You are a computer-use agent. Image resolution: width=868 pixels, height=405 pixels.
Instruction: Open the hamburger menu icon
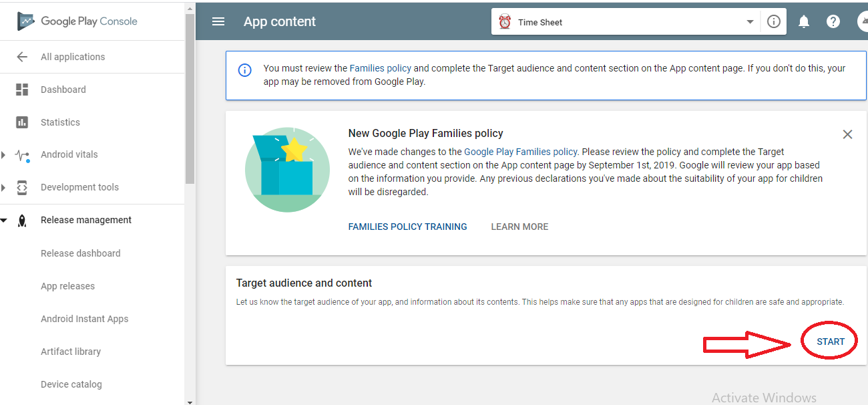point(218,21)
